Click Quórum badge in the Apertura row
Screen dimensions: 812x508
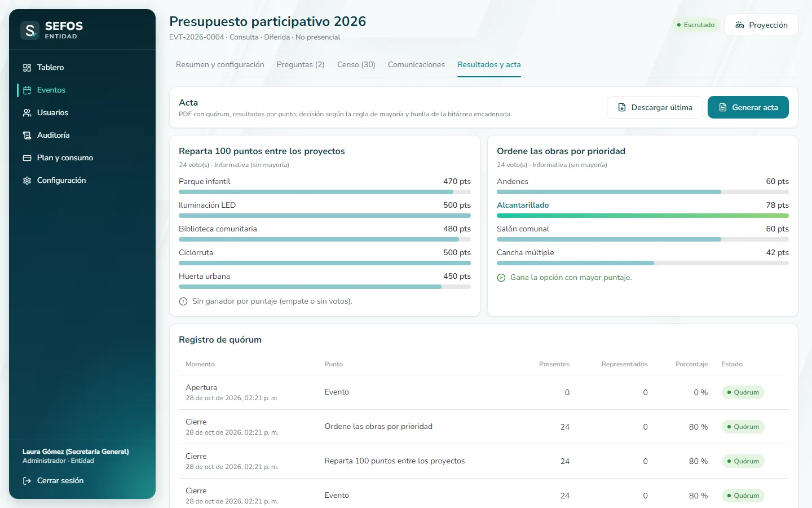[x=743, y=392]
